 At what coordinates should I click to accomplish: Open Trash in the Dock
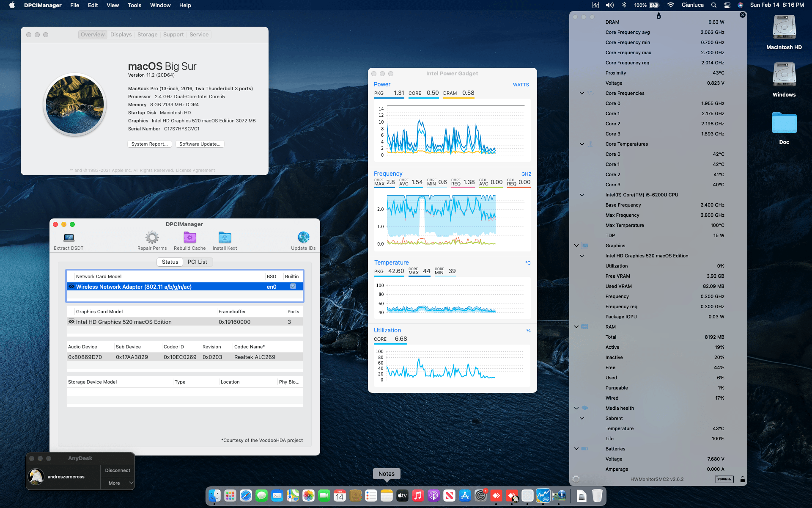(x=597, y=495)
